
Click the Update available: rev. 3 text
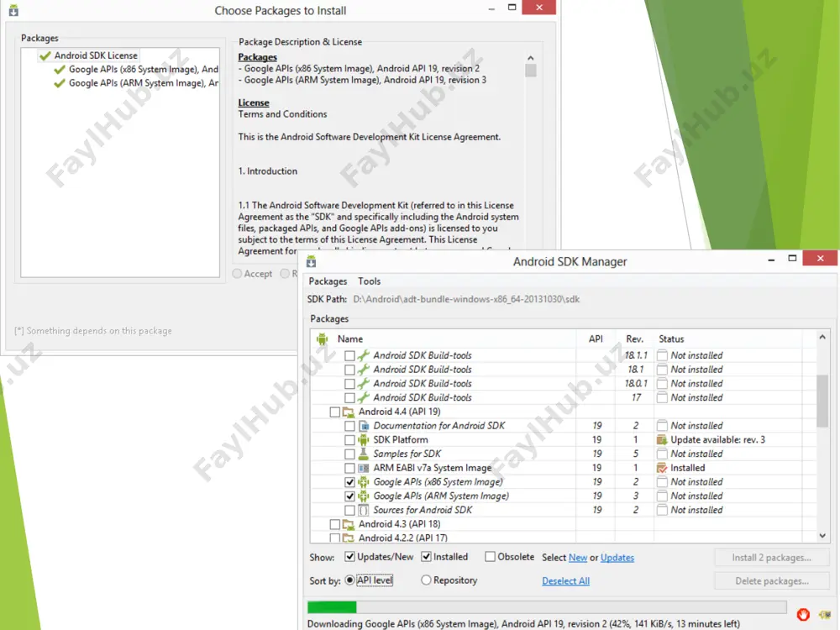tap(718, 440)
